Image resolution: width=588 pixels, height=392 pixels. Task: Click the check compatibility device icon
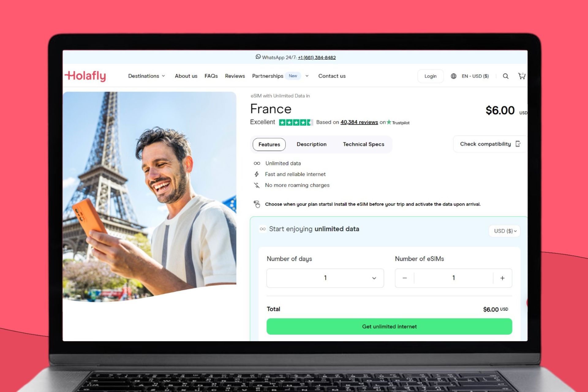click(x=519, y=144)
